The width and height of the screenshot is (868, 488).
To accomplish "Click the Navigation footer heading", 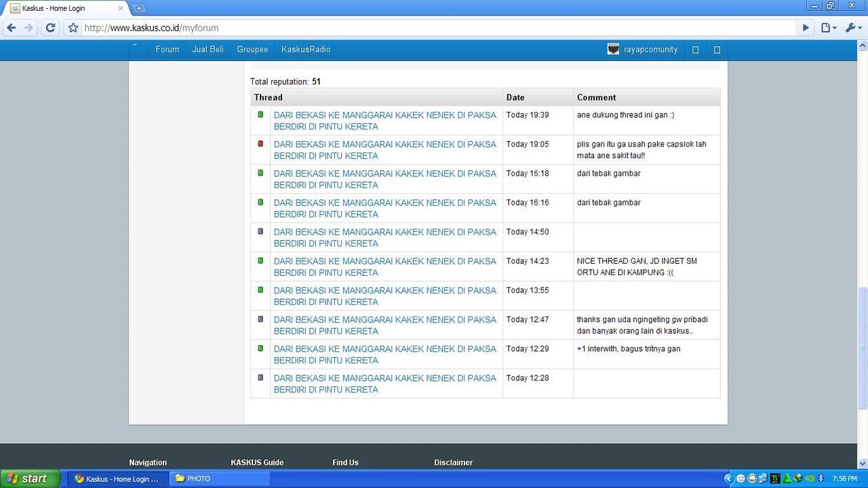I will (x=148, y=462).
